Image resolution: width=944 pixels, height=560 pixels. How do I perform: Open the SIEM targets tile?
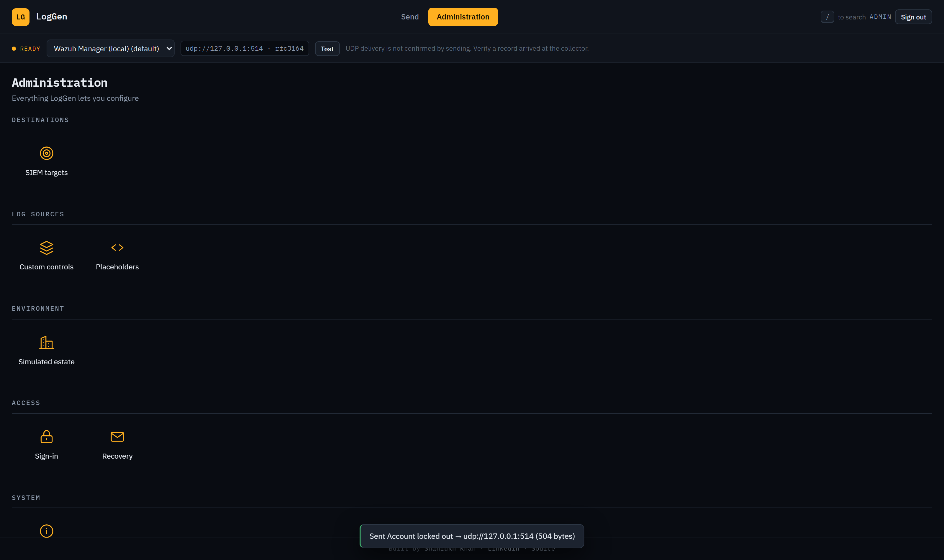coord(46,162)
